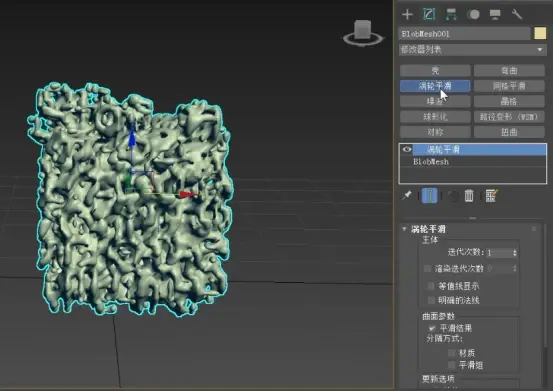The height and width of the screenshot is (392, 554).
Task: Collapse the 涡轮平滑 rollout triangle
Action: pos(404,229)
